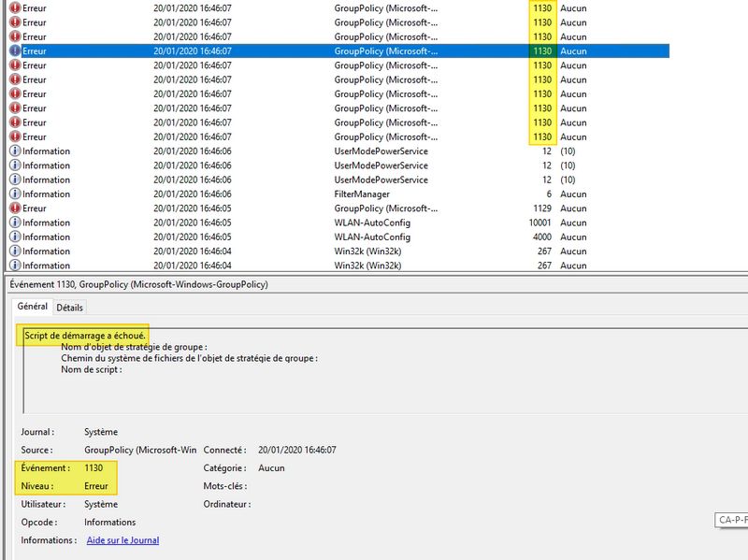748x560 pixels.
Task: Click the event ID 1129 cell
Action: click(x=542, y=208)
